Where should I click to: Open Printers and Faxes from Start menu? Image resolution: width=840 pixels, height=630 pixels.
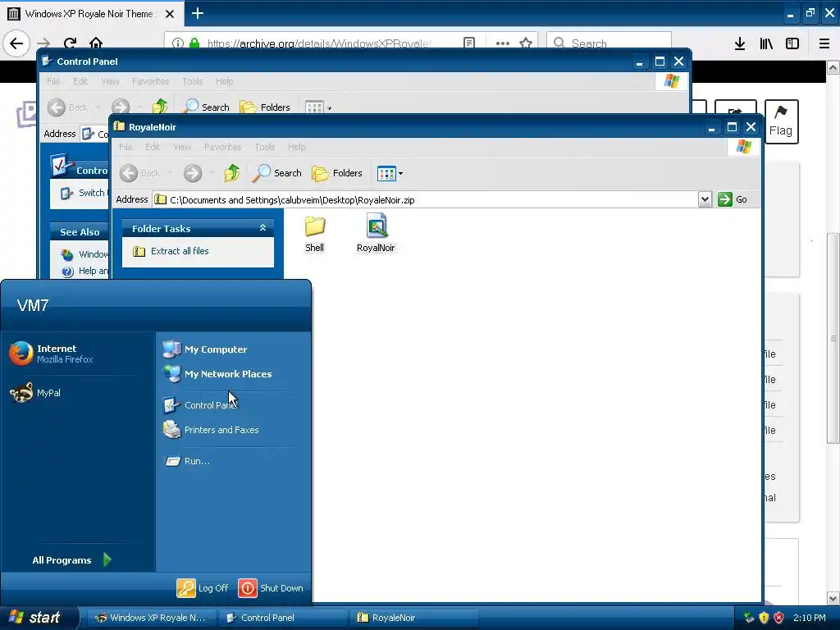[211, 430]
